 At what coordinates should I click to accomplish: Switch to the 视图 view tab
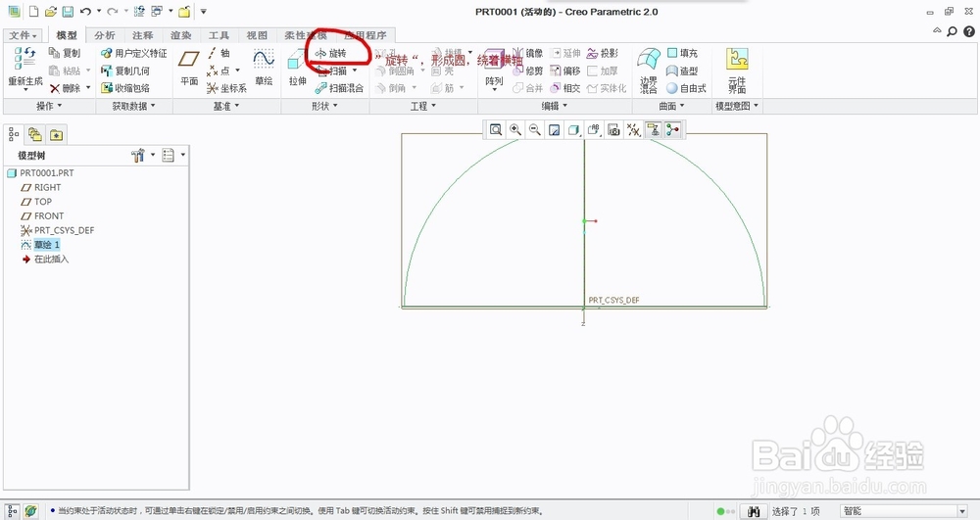[257, 35]
